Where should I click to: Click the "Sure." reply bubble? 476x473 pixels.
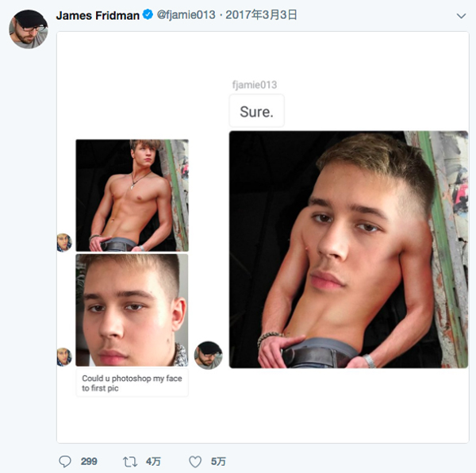256,111
